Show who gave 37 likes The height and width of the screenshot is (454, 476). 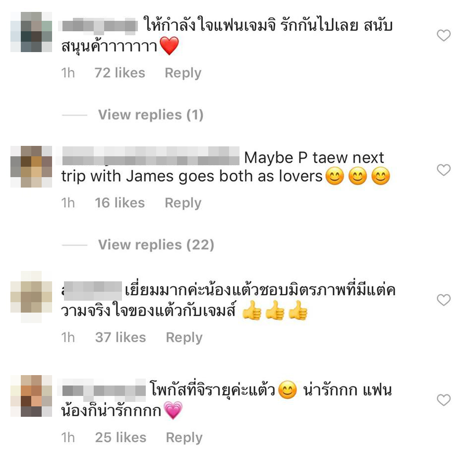[x=120, y=337]
